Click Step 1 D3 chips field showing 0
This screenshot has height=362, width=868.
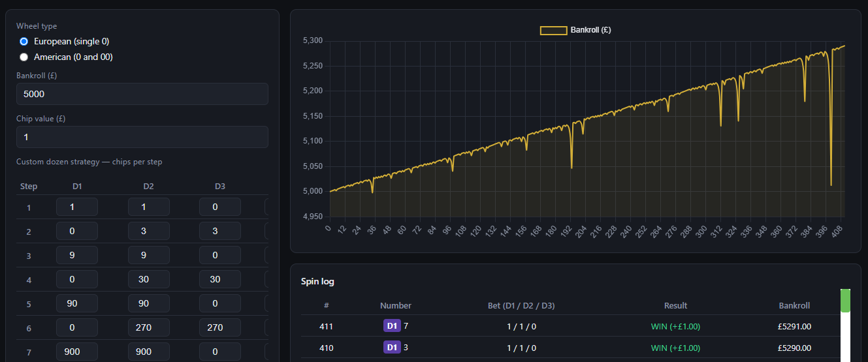pyautogui.click(x=220, y=207)
